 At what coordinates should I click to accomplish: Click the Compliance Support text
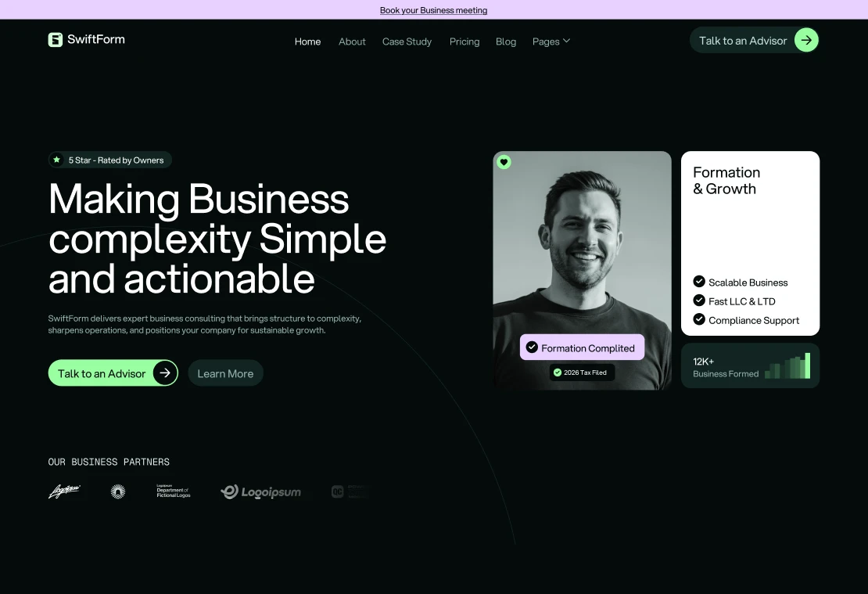click(754, 320)
